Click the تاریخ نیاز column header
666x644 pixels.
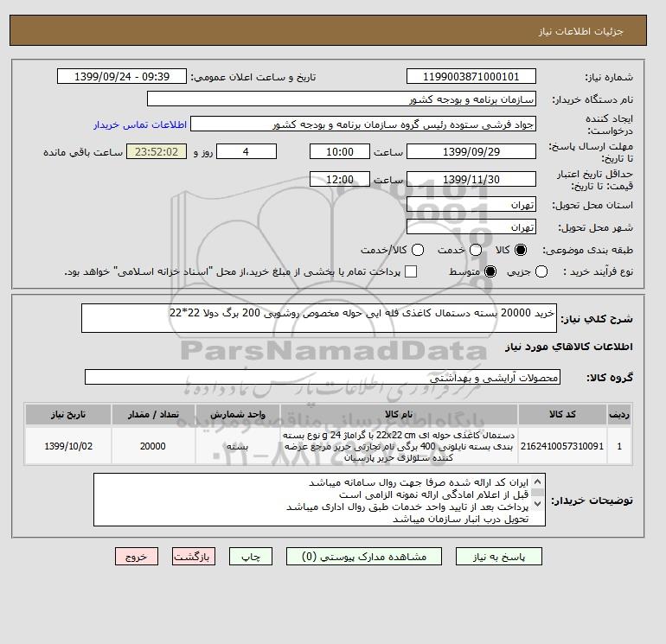[x=68, y=414]
